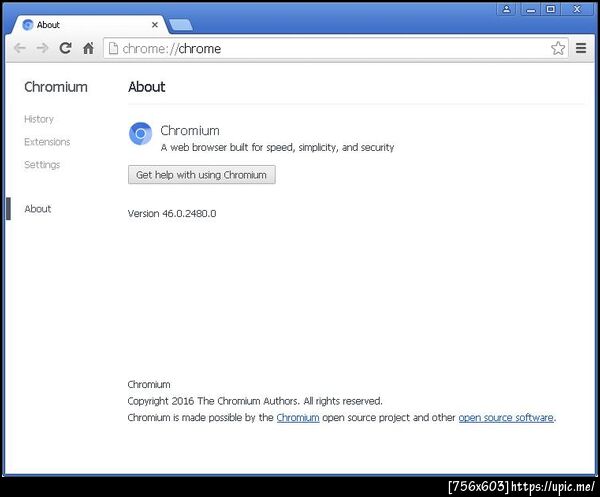Reload the current page
The width and height of the screenshot is (600, 497).
point(65,48)
